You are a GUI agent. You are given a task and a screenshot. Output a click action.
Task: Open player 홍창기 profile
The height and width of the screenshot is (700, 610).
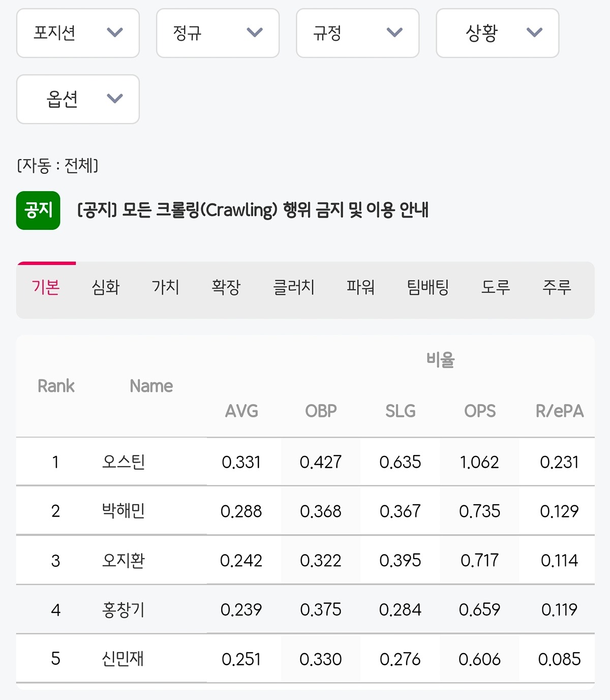(124, 610)
